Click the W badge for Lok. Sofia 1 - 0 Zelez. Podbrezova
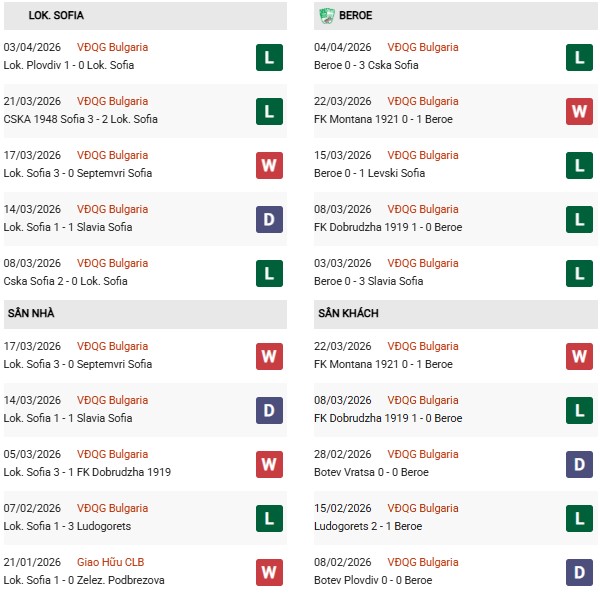 (269, 572)
